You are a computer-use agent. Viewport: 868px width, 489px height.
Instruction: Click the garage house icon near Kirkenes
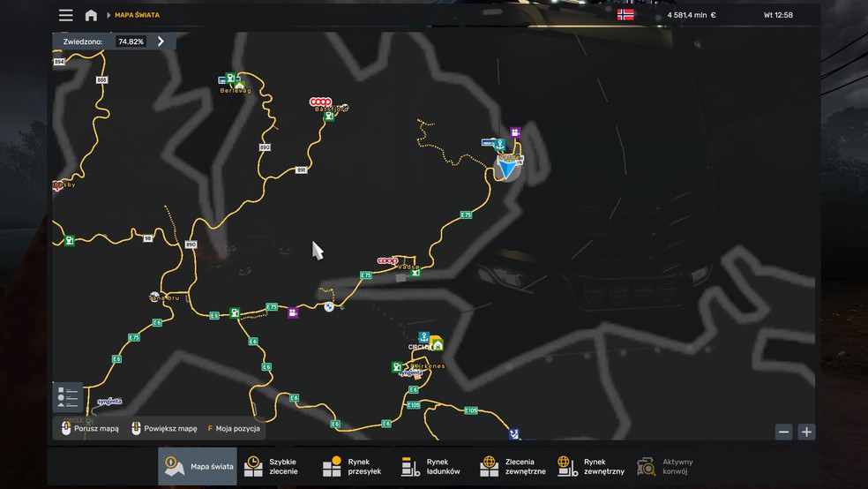tap(438, 346)
